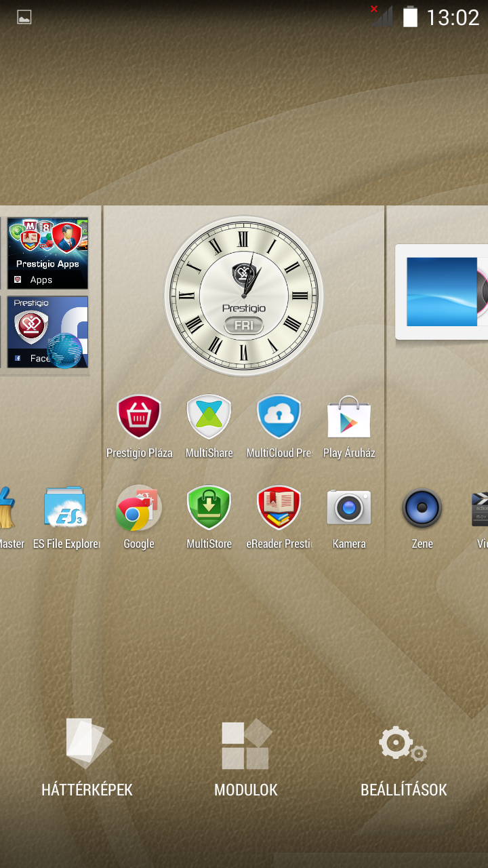Tap the 13:02 clock in status bar
The image size is (488, 868).
[453, 17]
